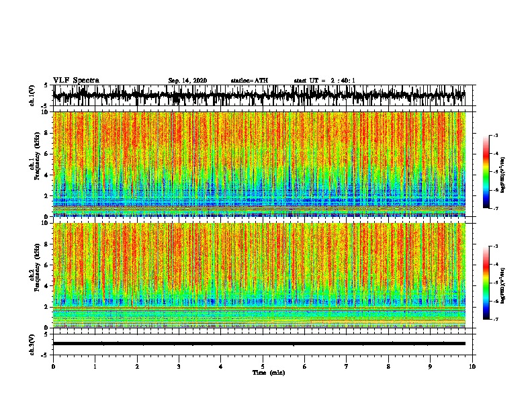This screenshot has height=411, width=532.
Task: Click the "5" tick on the time axis
Action: [x=263, y=367]
